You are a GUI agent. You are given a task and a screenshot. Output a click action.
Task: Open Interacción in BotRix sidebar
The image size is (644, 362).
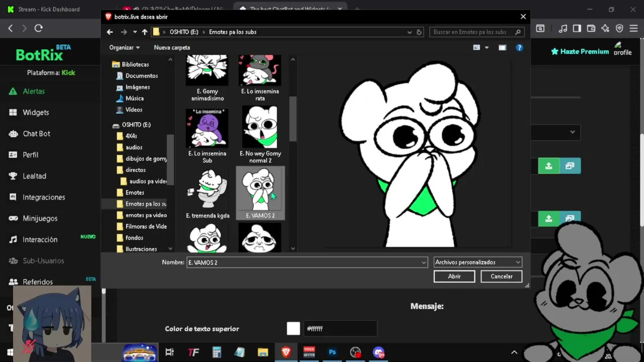click(x=40, y=239)
